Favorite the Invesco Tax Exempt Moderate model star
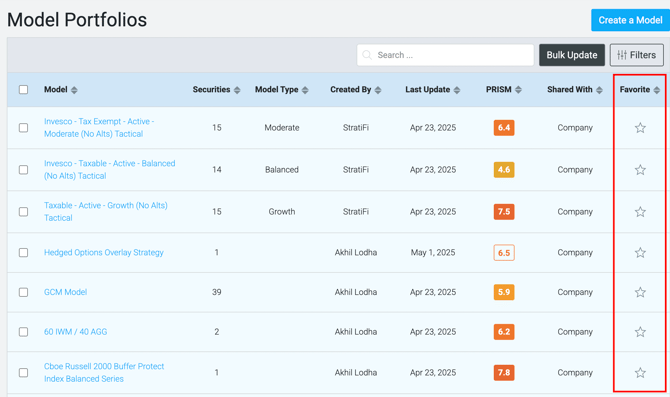This screenshot has width=670, height=397. (x=640, y=128)
